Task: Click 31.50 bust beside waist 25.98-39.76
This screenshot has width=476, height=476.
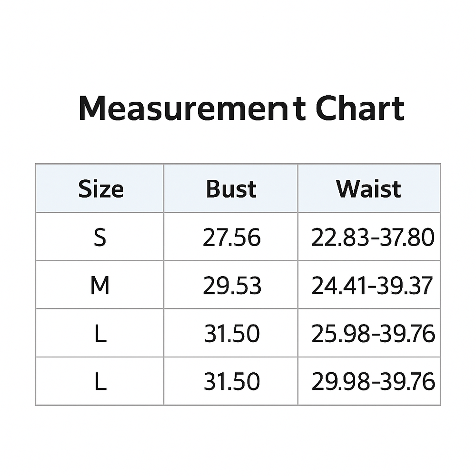Action: tap(232, 334)
